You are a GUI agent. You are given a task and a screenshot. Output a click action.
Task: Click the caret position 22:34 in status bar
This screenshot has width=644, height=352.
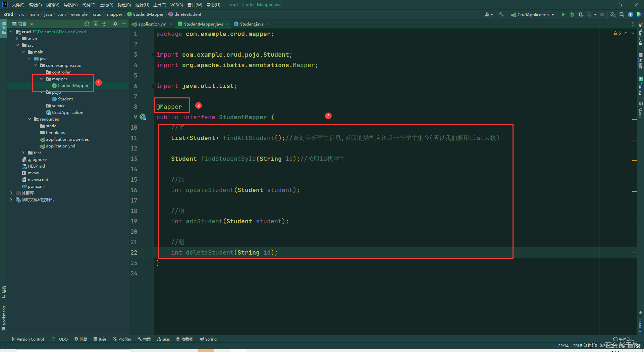[563, 346]
